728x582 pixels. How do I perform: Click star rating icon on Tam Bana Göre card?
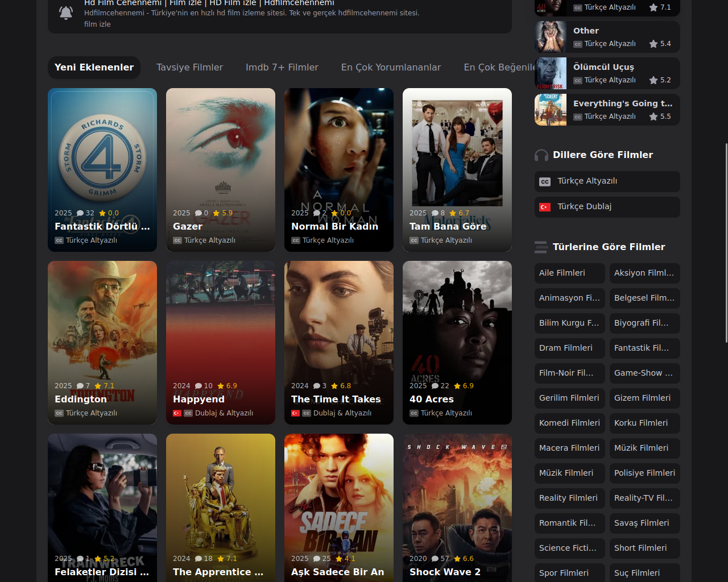tap(453, 213)
